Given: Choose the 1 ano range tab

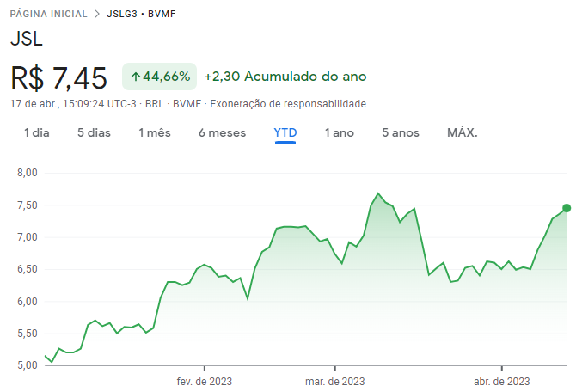Looking at the screenshot, I should 340,132.
